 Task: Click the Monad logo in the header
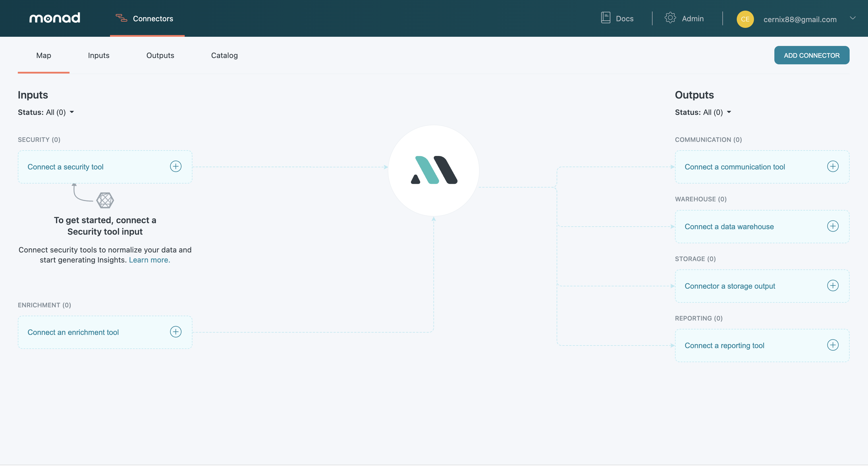pos(55,18)
